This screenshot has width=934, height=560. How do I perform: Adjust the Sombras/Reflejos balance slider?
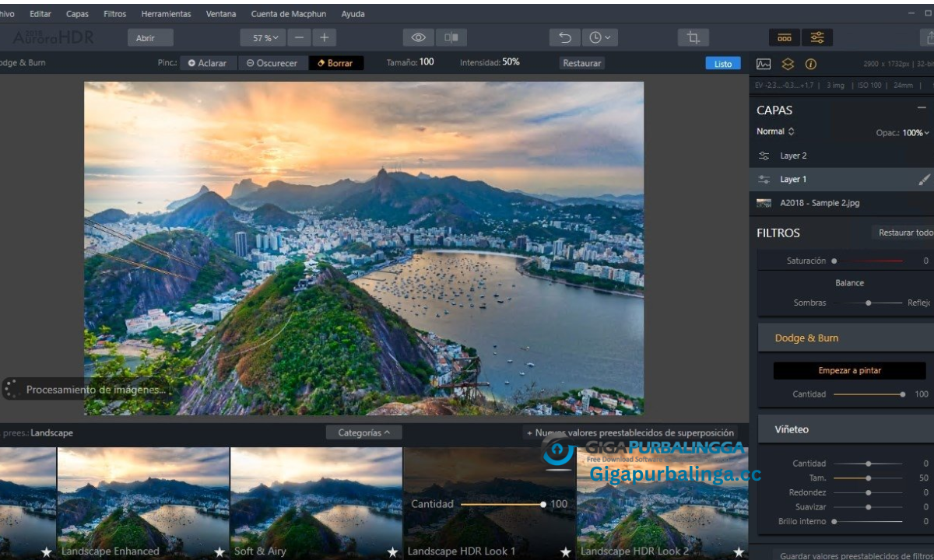tap(869, 303)
